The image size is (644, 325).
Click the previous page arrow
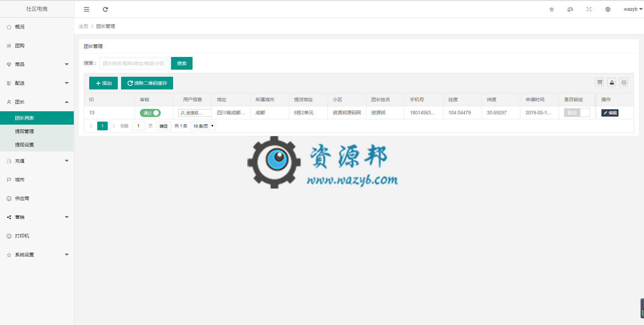coord(91,126)
